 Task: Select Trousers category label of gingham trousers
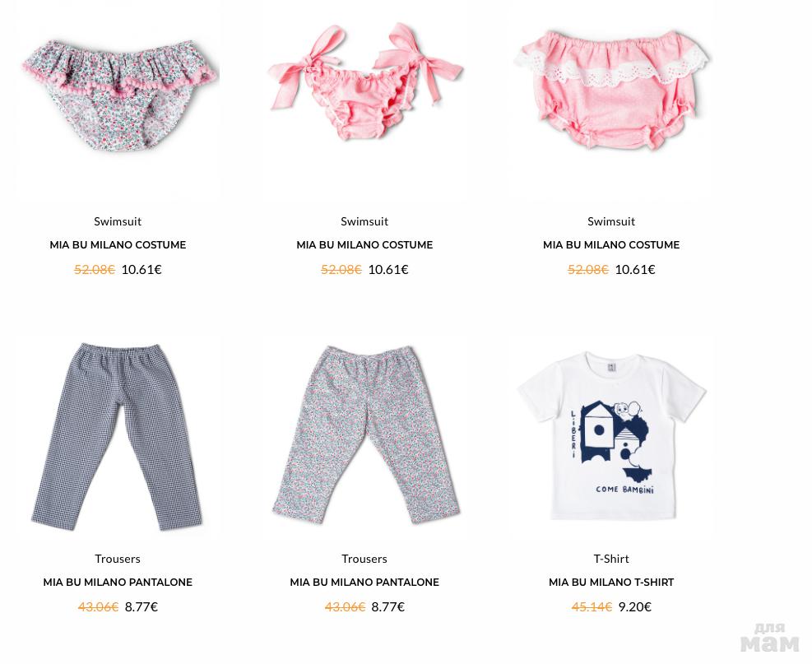point(118,559)
